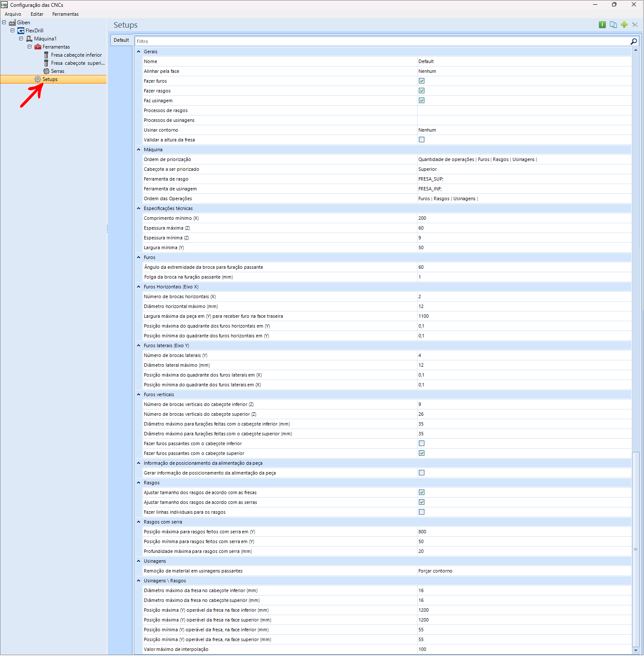Select the Serras saw blade icon
Viewport: 644px width, 656px height.
[46, 71]
